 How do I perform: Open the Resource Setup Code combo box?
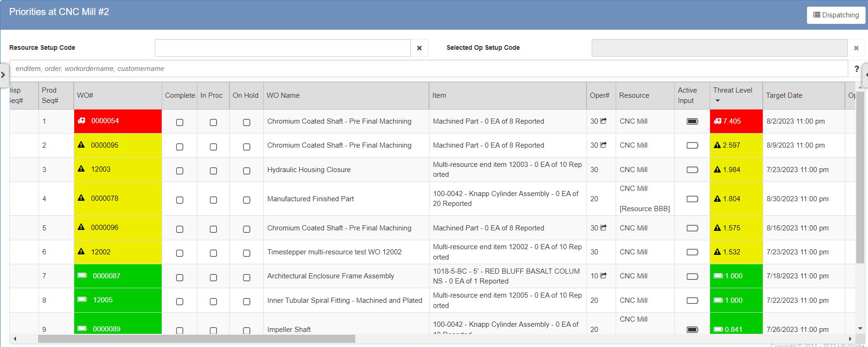click(x=282, y=48)
